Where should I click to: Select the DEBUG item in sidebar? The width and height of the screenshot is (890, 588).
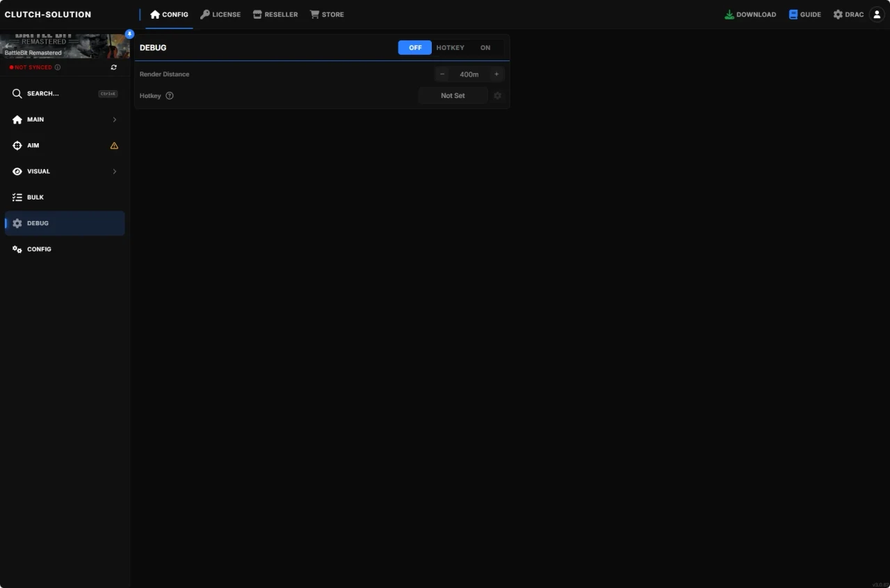[65, 223]
